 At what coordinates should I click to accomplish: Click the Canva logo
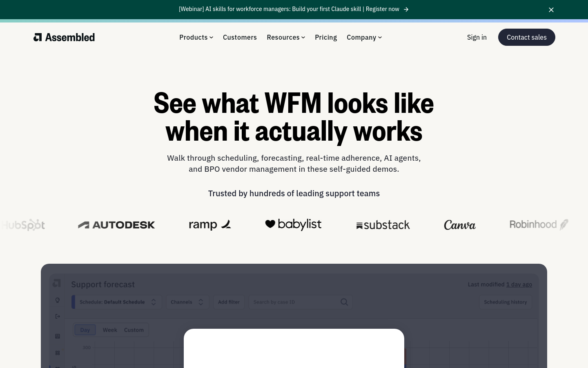pyautogui.click(x=460, y=225)
